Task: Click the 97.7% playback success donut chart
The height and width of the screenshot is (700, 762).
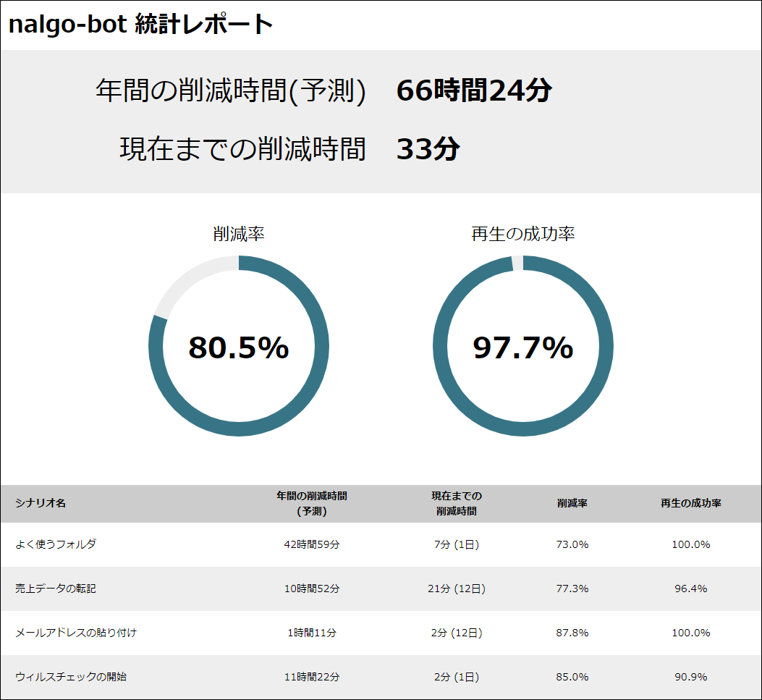Action: tap(522, 347)
